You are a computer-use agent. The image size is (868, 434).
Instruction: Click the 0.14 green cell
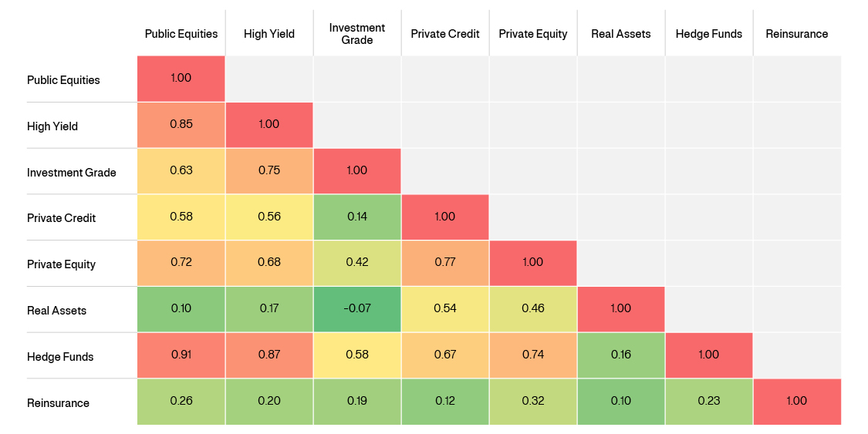pyautogui.click(x=356, y=217)
